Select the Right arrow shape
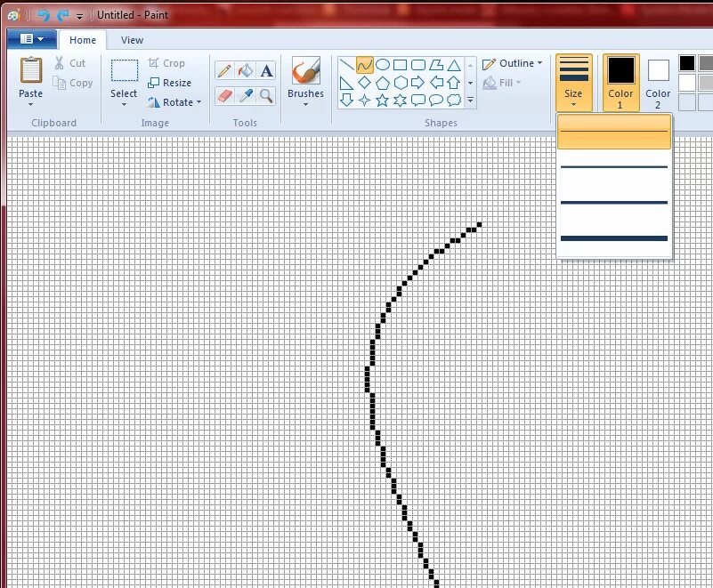713x588 pixels. pos(418,83)
